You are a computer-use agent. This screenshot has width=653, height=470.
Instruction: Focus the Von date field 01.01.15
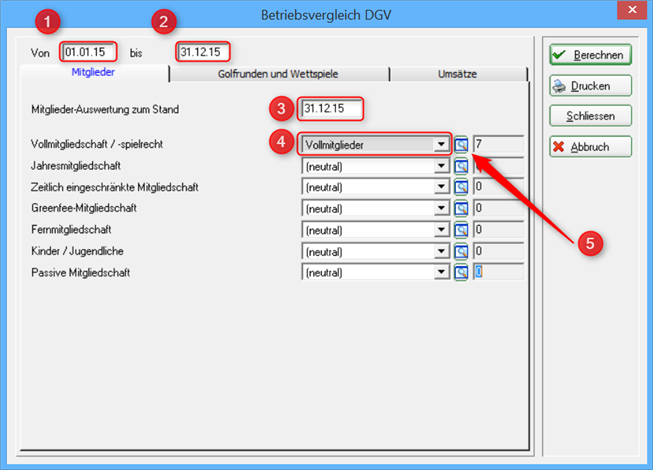click(x=88, y=52)
